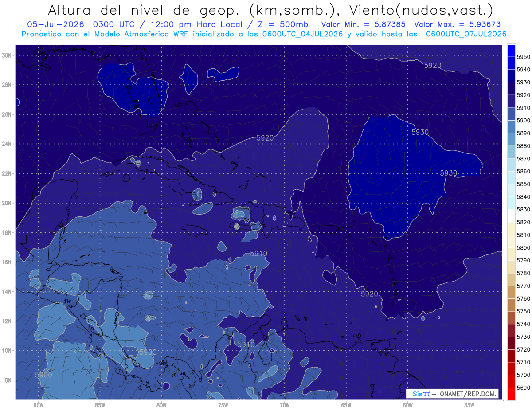Click the '28N' latitude tick label
The height and width of the screenshot is (411, 532).
7,85
